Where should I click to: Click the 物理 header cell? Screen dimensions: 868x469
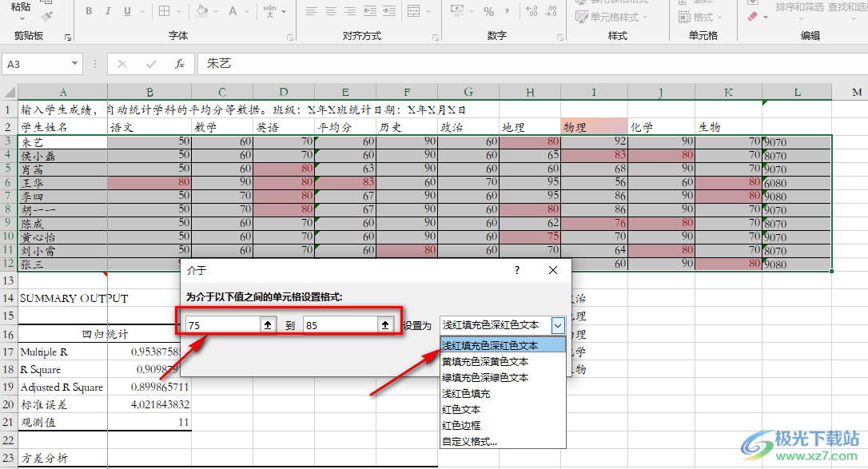click(594, 127)
